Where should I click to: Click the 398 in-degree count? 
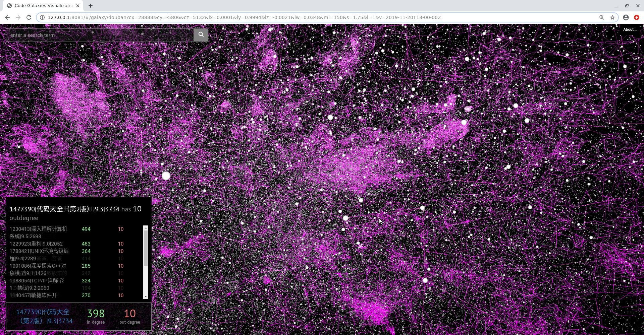(96, 314)
